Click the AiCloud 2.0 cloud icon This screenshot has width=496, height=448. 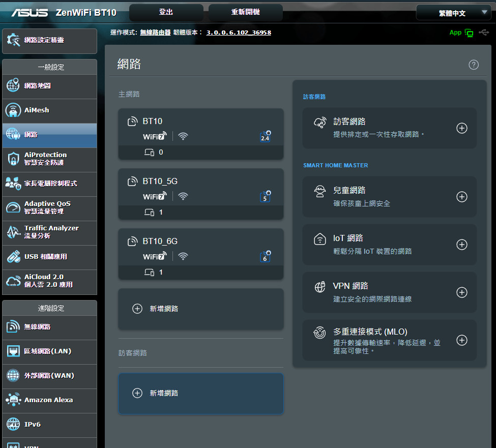[x=13, y=281]
